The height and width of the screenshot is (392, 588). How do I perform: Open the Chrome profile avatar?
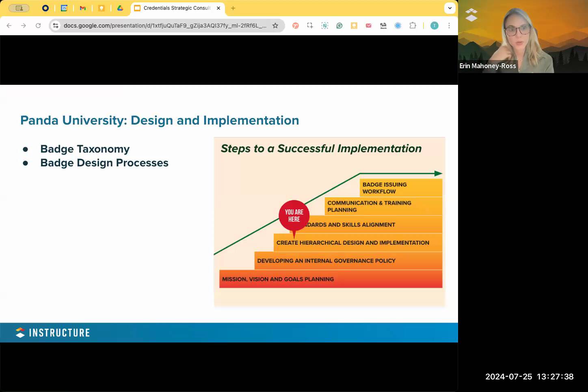click(435, 26)
